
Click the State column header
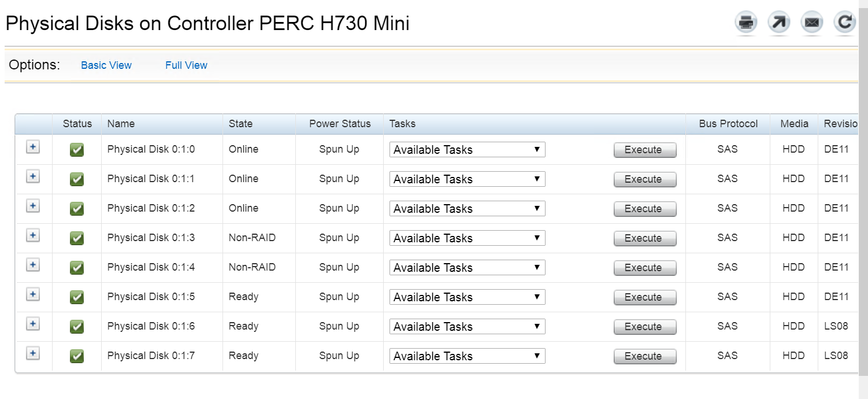point(240,124)
